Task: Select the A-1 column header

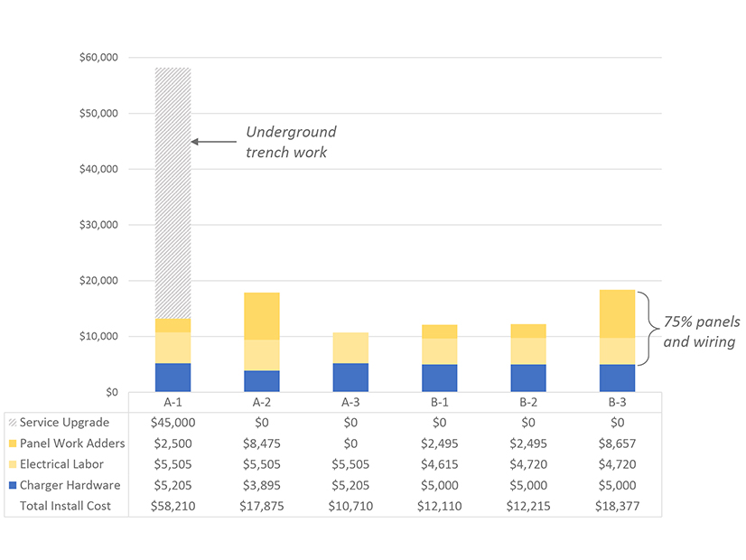Action: point(172,401)
